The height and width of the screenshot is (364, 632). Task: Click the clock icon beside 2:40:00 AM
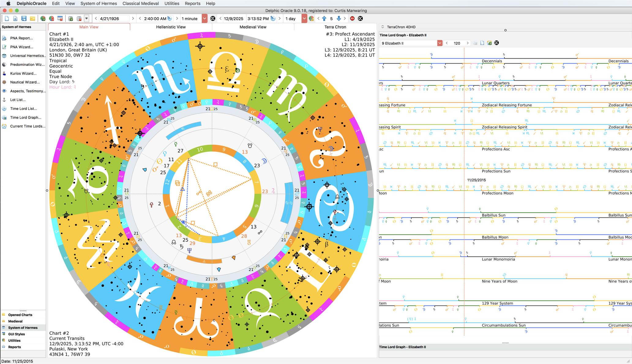[x=170, y=19]
